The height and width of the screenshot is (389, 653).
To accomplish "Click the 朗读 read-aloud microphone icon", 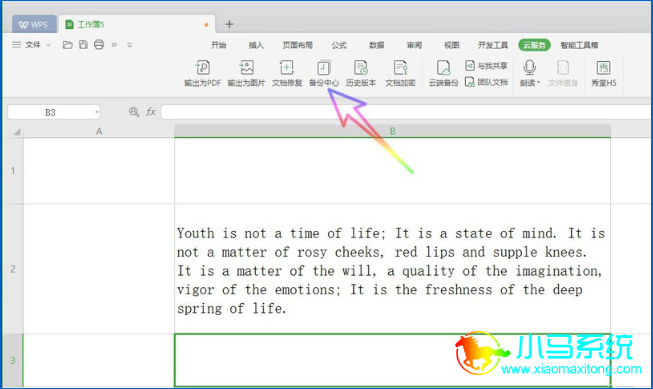I will click(529, 67).
